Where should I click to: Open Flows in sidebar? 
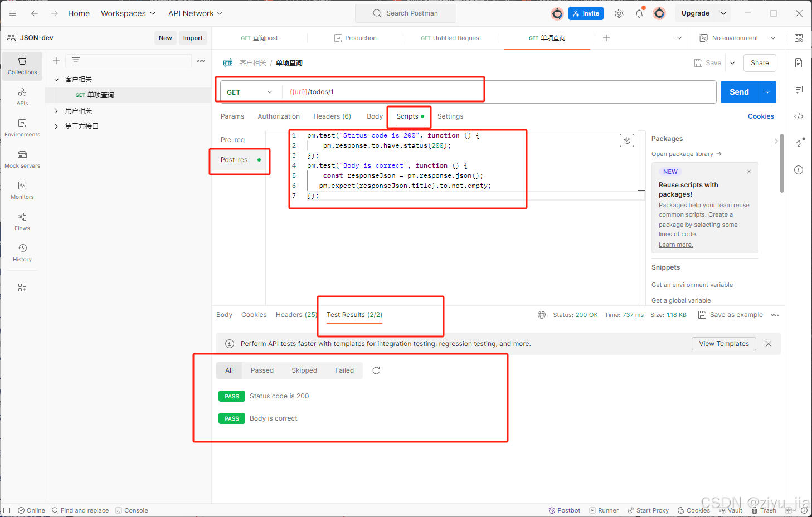coord(22,222)
